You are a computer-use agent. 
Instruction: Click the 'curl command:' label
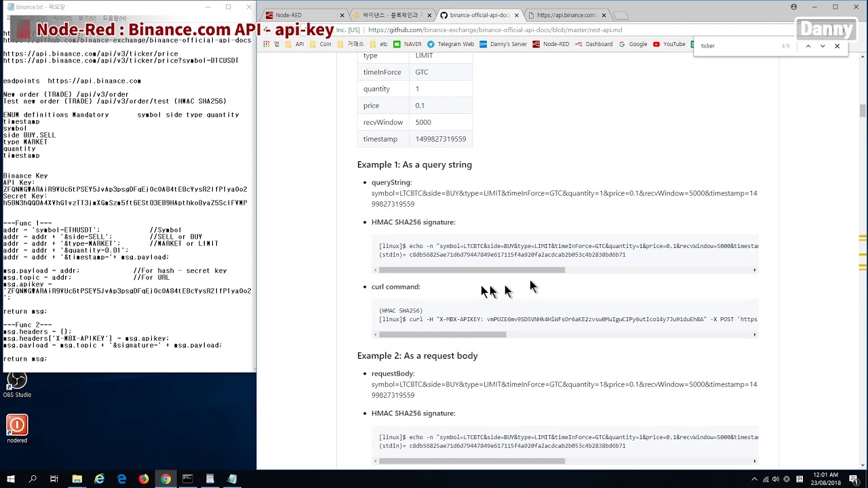[396, 287]
